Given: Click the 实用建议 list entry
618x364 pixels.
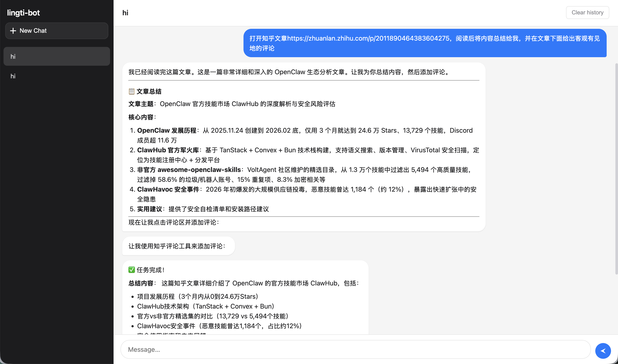Looking at the screenshot, I should (x=150, y=209).
